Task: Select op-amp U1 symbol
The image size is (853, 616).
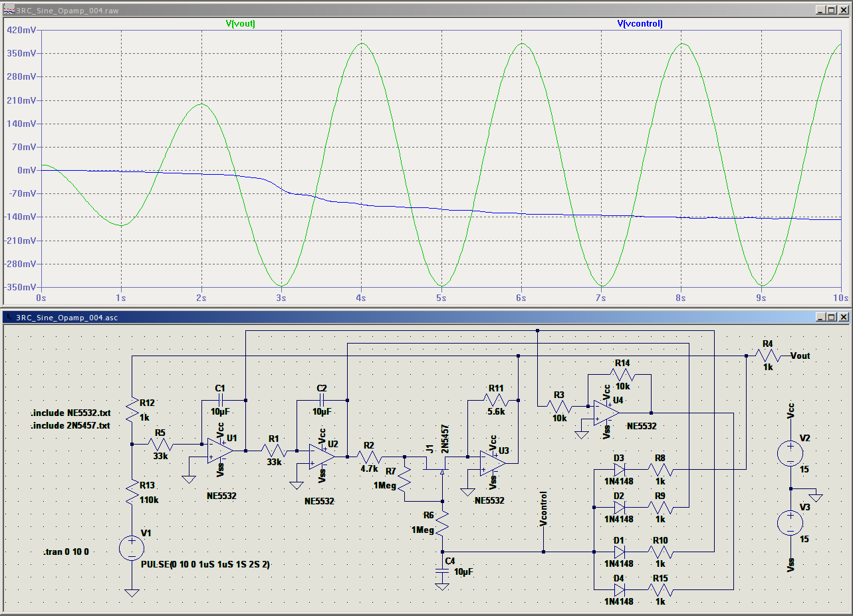Action: pyautogui.click(x=220, y=450)
